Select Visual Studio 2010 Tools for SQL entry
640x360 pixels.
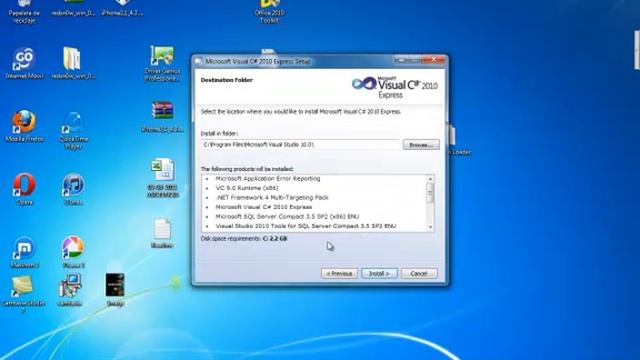(306, 226)
